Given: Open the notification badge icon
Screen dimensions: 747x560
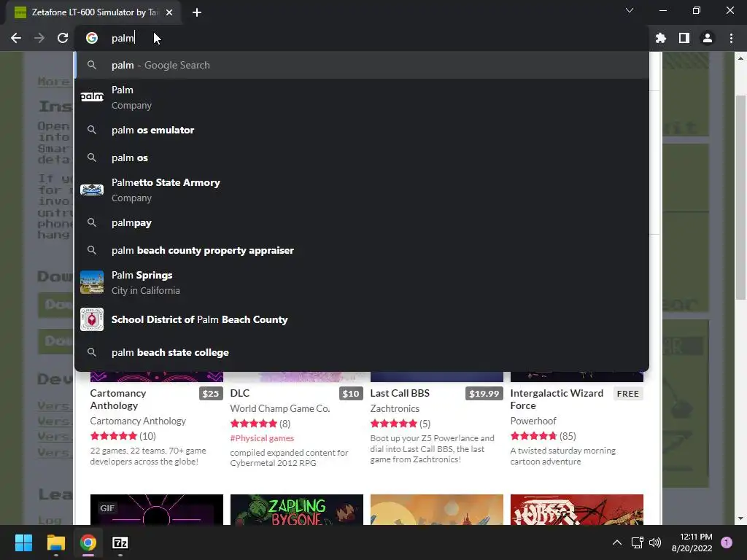Looking at the screenshot, I should click(727, 542).
